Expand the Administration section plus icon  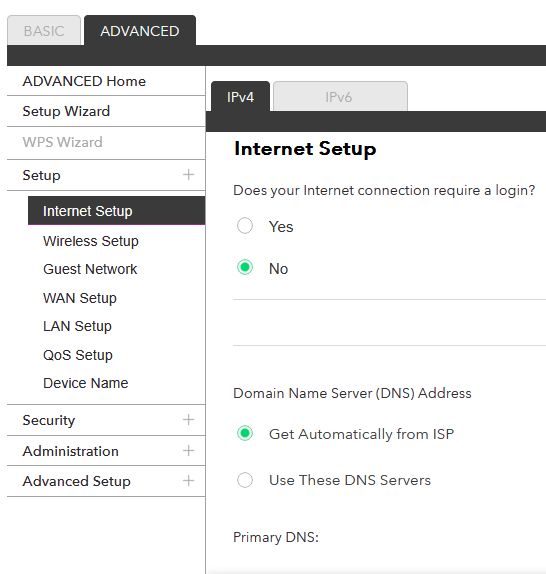(x=188, y=450)
